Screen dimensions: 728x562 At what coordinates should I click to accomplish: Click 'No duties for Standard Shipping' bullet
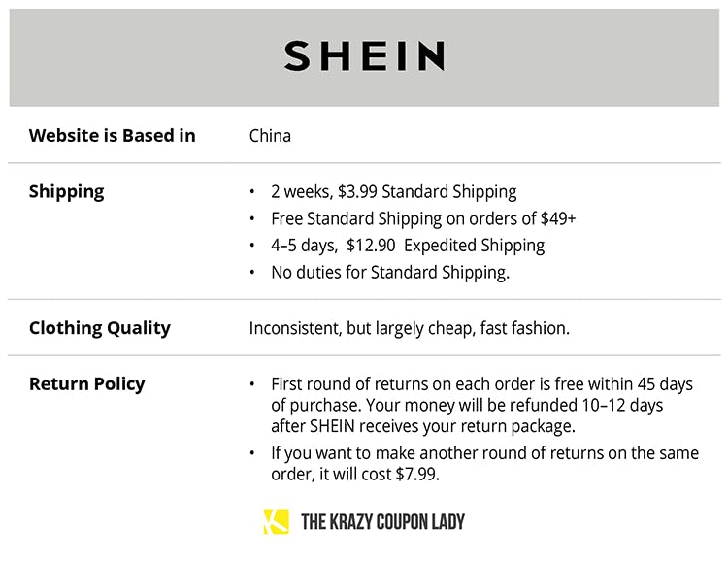click(x=390, y=273)
